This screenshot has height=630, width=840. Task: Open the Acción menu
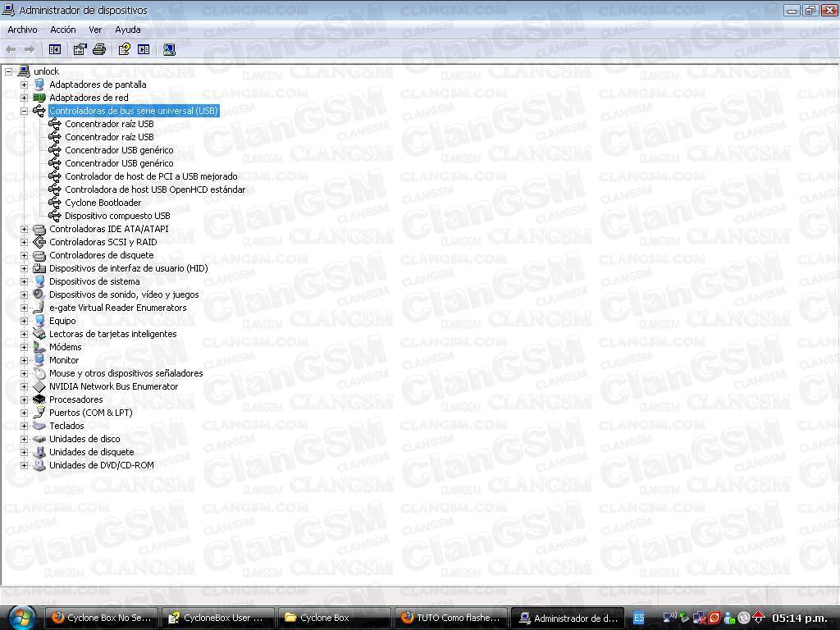point(63,30)
